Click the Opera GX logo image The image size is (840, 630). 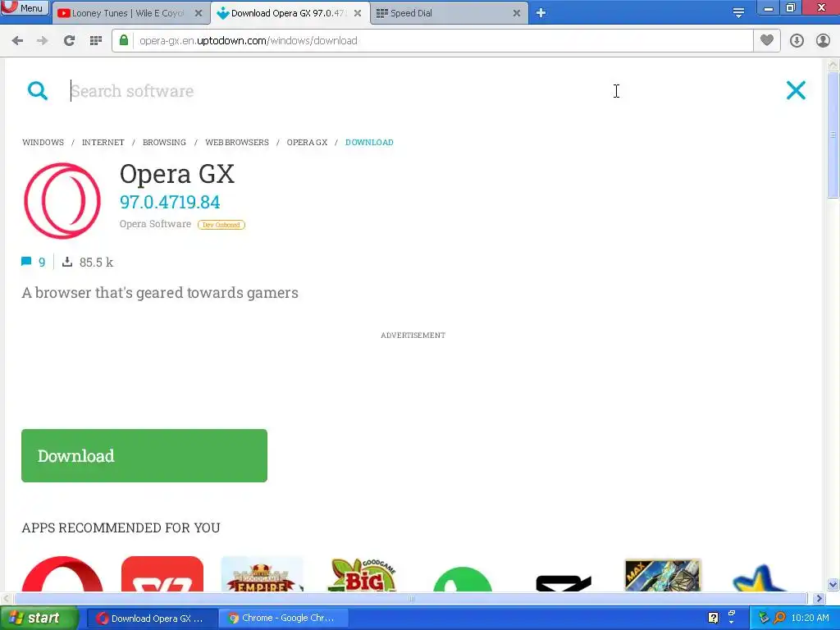click(x=62, y=201)
